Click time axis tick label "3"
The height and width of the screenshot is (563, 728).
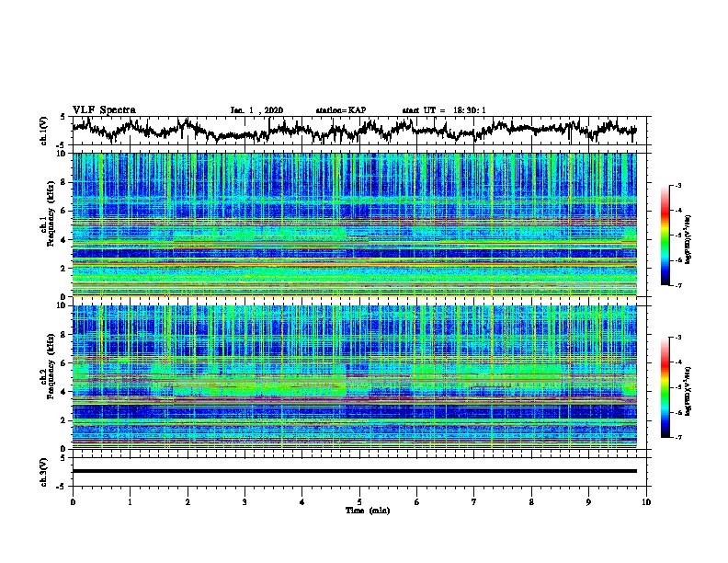click(x=245, y=502)
